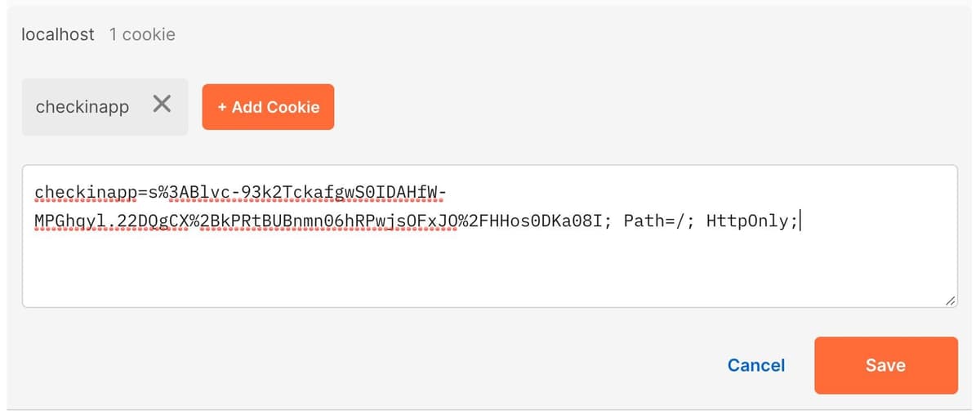Grab the textarea resize handle corner
This screenshot has height=415, width=980.
pyautogui.click(x=950, y=301)
